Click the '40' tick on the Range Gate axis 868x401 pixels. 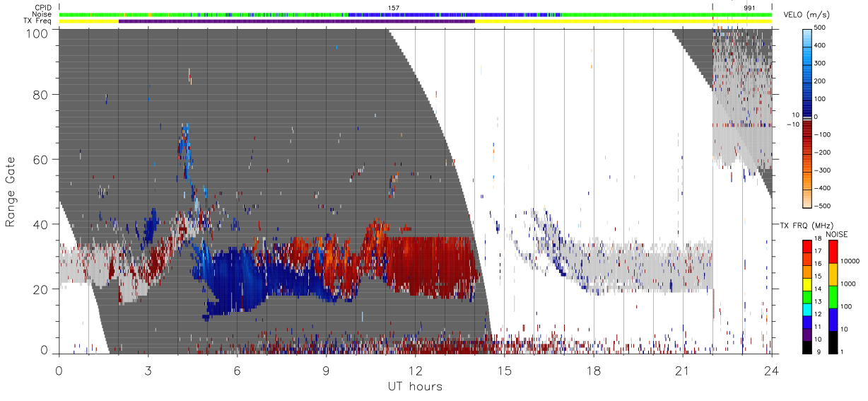pyautogui.click(x=42, y=224)
